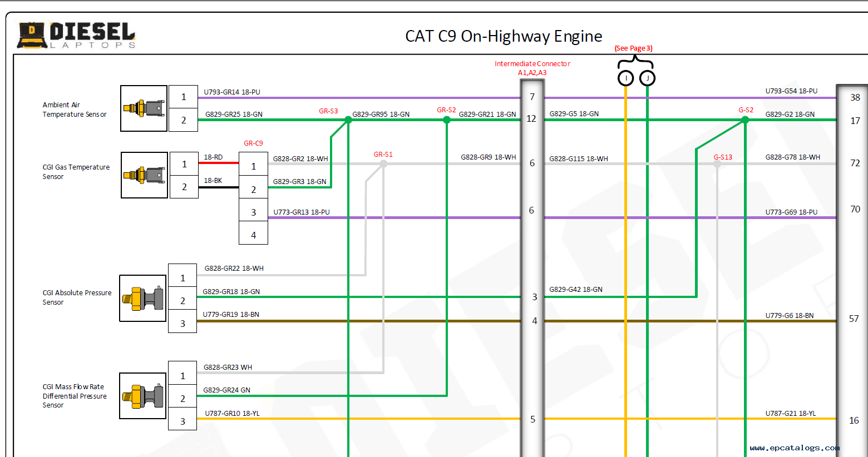868x457 pixels.
Task: Click the CGI Mass Flow Rate sensor image
Action: pos(143,396)
